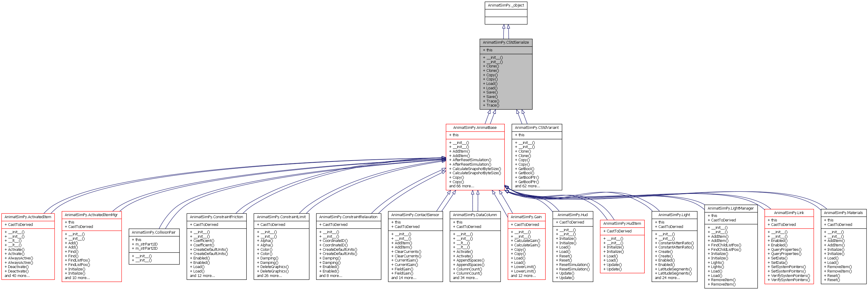Screen dimensions: 868x290
Task: Open the AnimatSimPy.ConstraintRelaxation class node
Action: pos(348,246)
